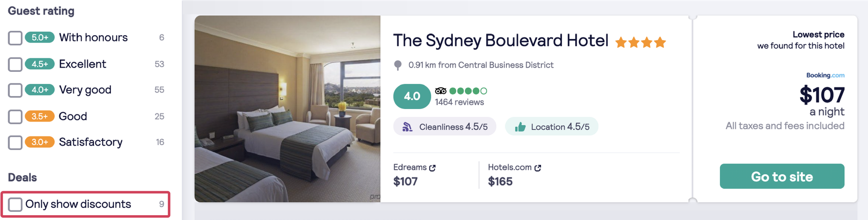Screen dimensions: 868x220
Task: Toggle the Satisfactory 3.0+ checkbox
Action: [15, 142]
